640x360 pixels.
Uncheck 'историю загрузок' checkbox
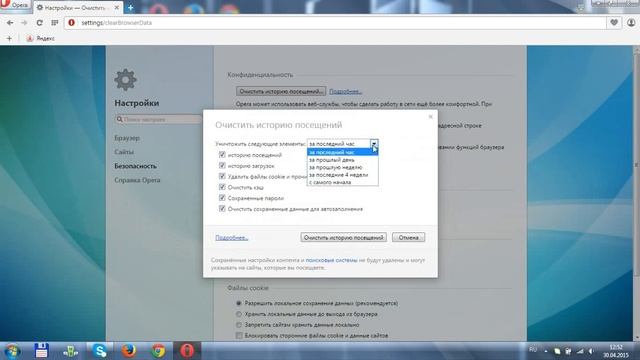point(222,165)
